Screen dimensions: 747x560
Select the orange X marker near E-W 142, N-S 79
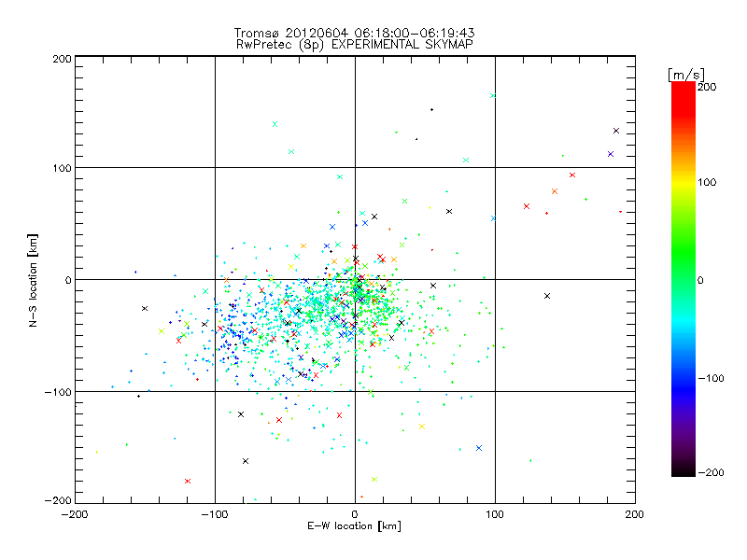(554, 191)
